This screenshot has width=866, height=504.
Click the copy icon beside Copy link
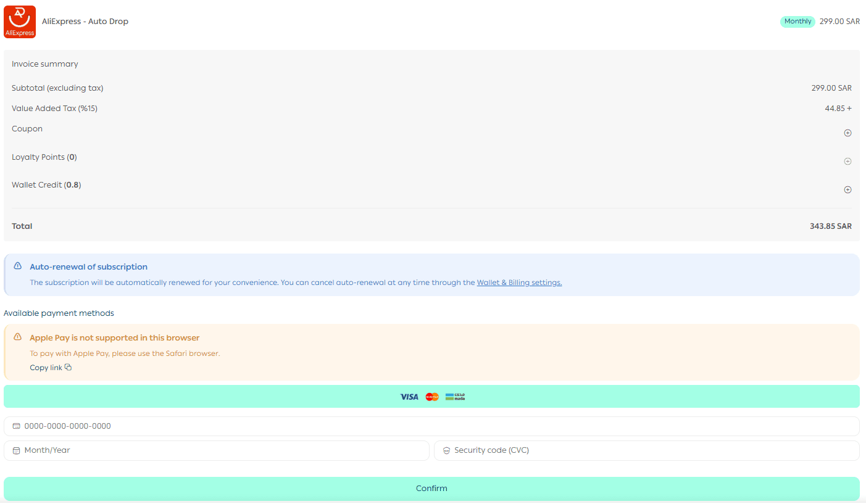click(69, 368)
